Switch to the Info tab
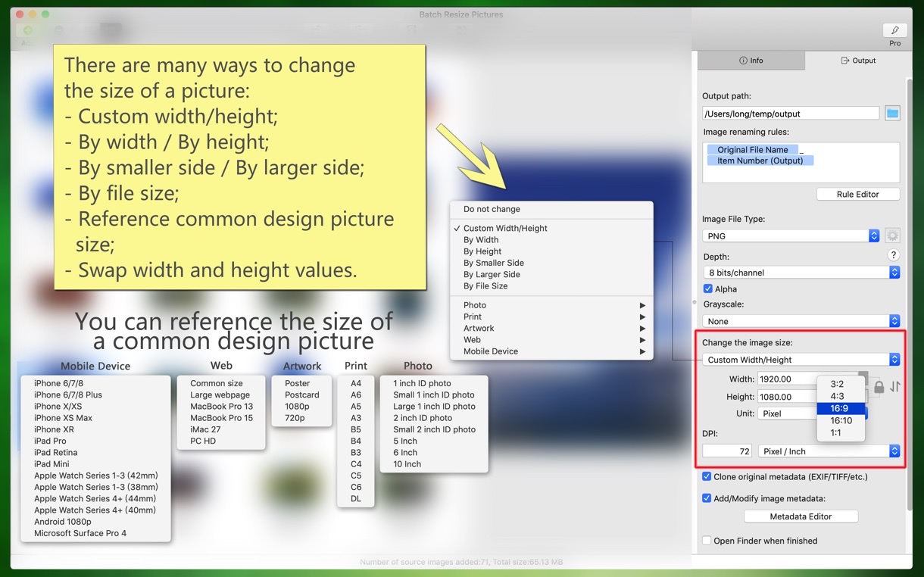924x577 pixels. tap(751, 61)
